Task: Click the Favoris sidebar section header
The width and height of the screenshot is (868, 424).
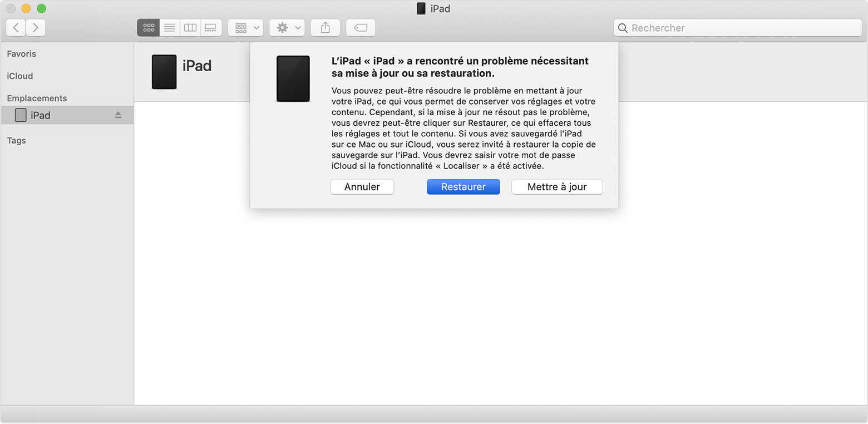Action: point(21,54)
